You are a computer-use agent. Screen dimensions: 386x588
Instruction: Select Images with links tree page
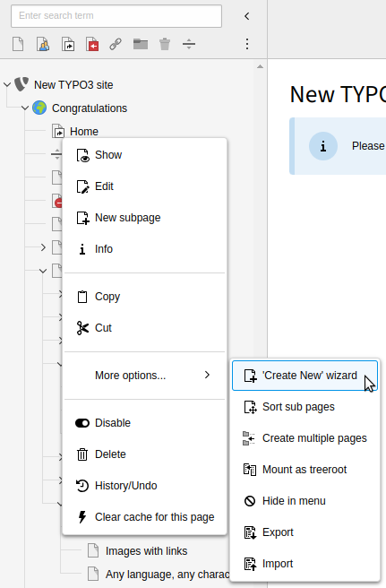click(x=146, y=551)
